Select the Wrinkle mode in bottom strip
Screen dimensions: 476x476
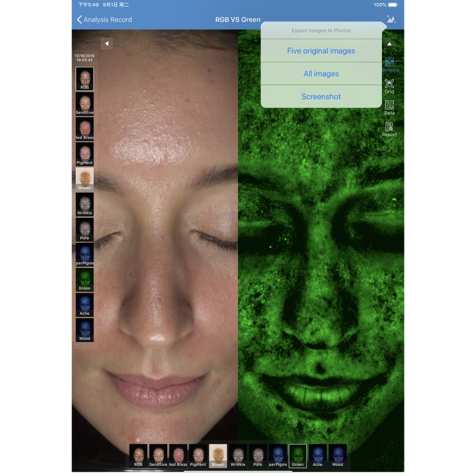pos(238,455)
